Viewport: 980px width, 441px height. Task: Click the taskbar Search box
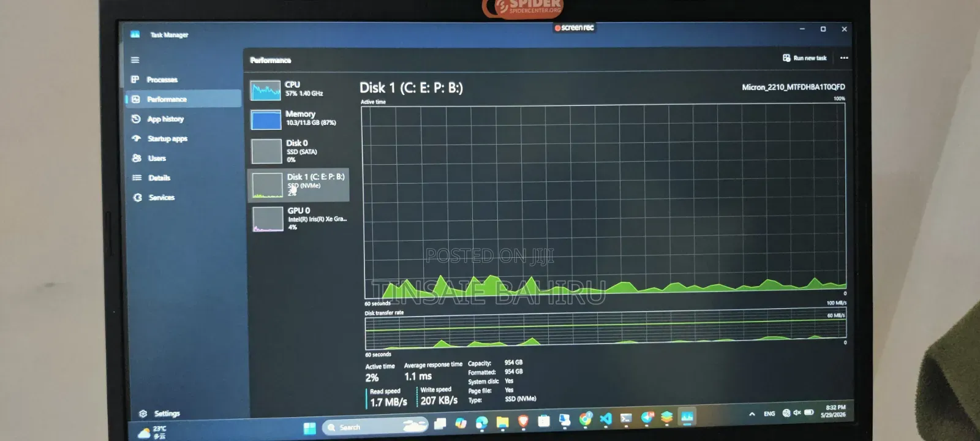coord(375,426)
